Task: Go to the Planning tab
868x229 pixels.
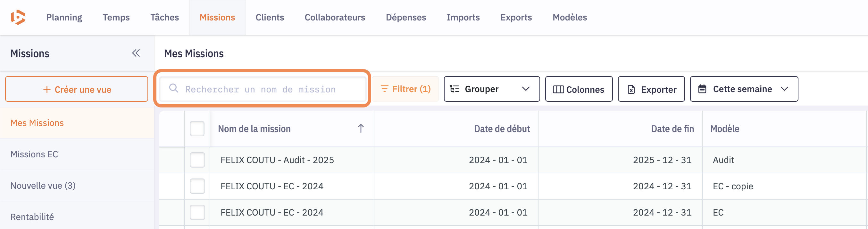Action: pos(64,18)
